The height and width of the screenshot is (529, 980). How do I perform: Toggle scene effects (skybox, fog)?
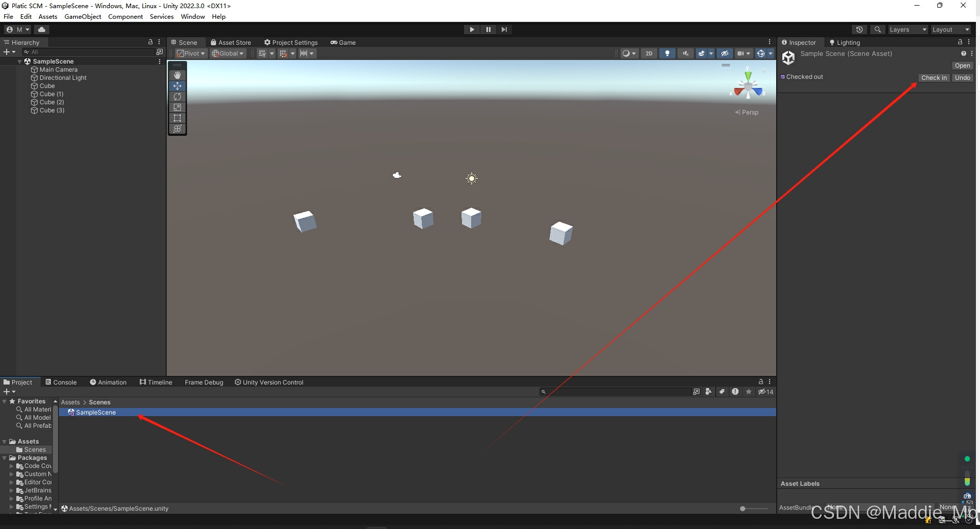pos(701,53)
